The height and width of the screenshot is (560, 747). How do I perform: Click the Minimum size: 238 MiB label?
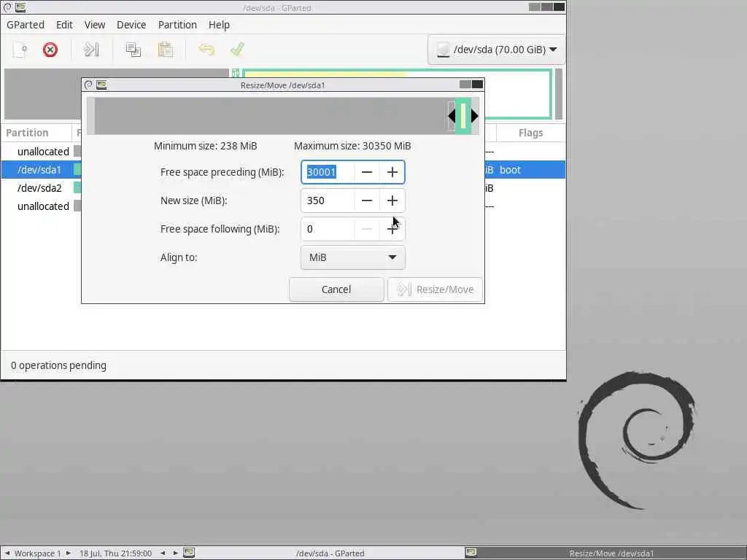pyautogui.click(x=205, y=146)
